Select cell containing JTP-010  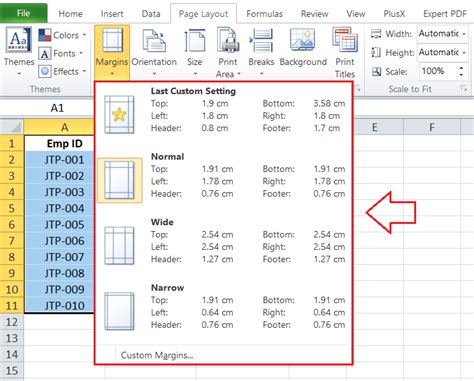59,305
